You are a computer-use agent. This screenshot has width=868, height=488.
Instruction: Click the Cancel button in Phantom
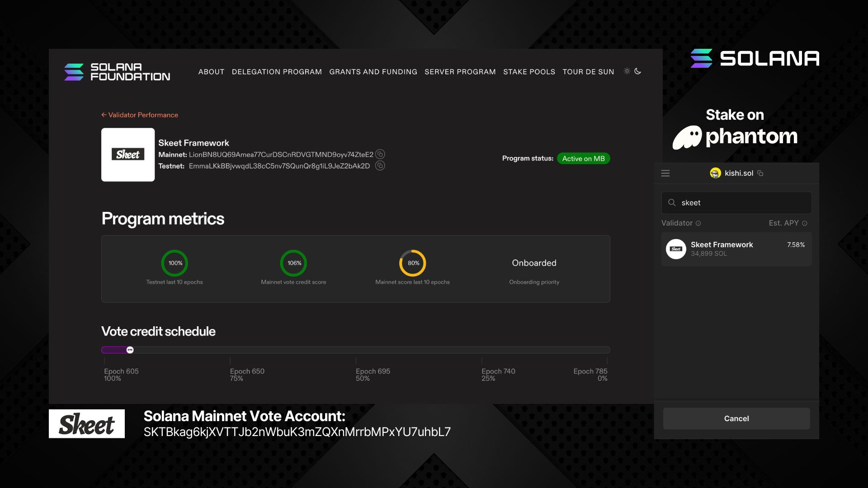coord(736,418)
